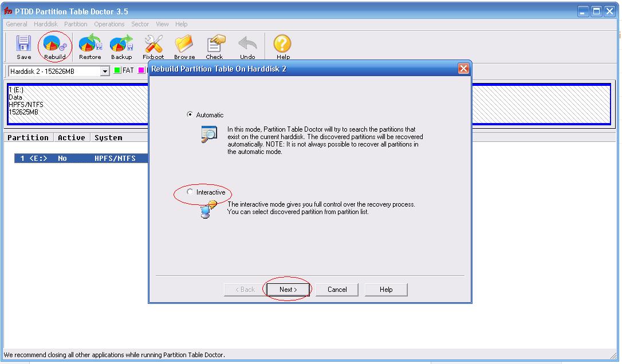The image size is (622, 364).
Task: Click the Cancel button in dialog
Action: 337,290
